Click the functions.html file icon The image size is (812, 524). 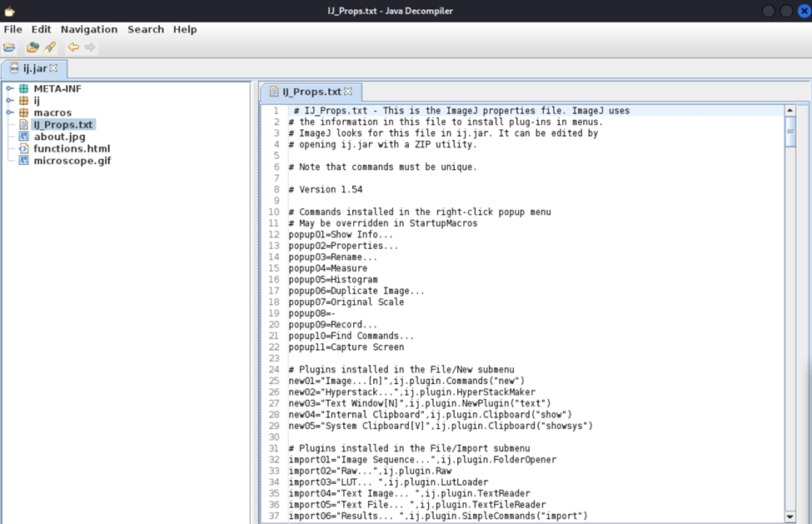pos(24,148)
